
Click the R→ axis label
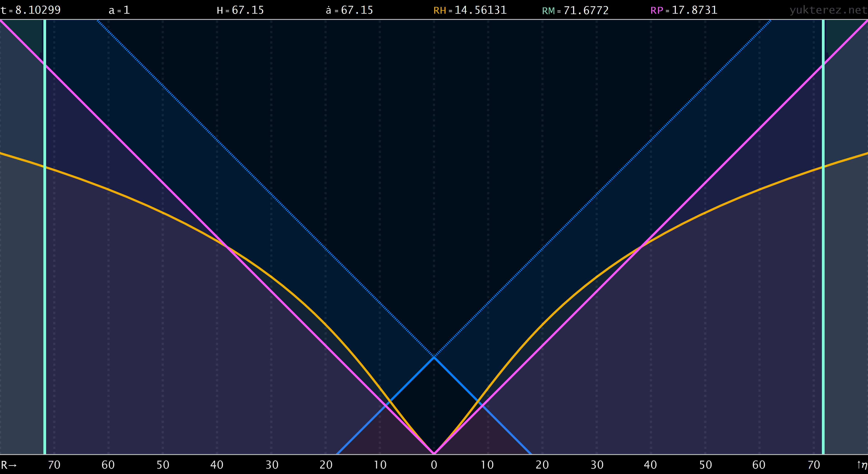pos(9,465)
